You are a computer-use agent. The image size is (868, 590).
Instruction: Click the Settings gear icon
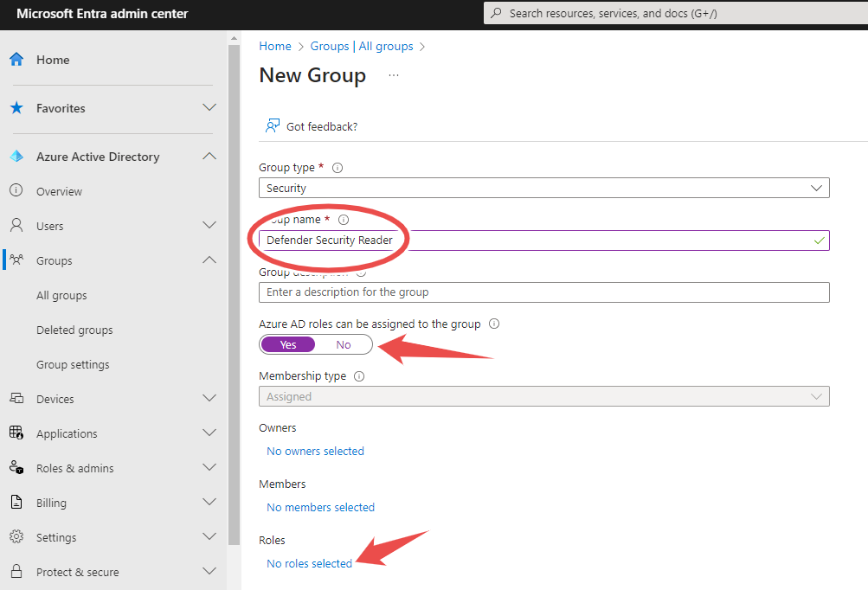pos(16,536)
